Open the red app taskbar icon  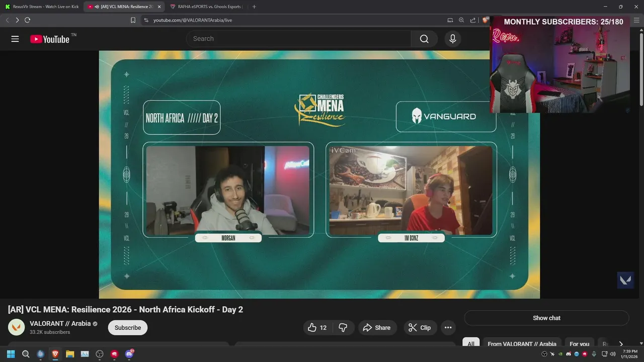click(x=114, y=354)
